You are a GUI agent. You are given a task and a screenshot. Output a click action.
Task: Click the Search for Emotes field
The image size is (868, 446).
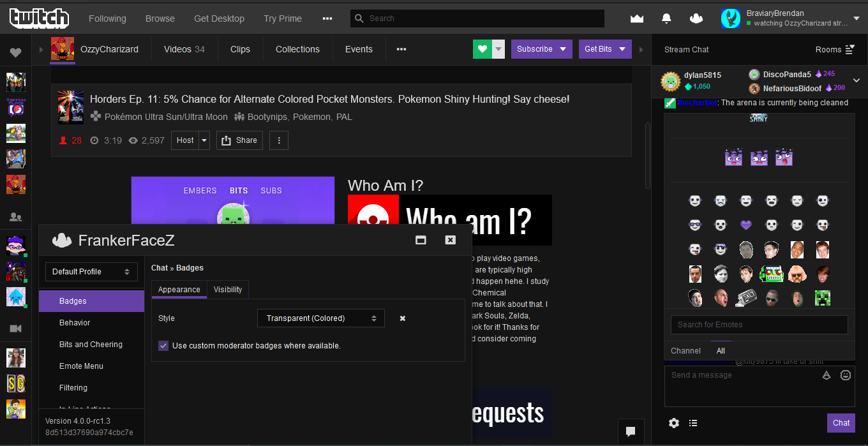click(759, 325)
